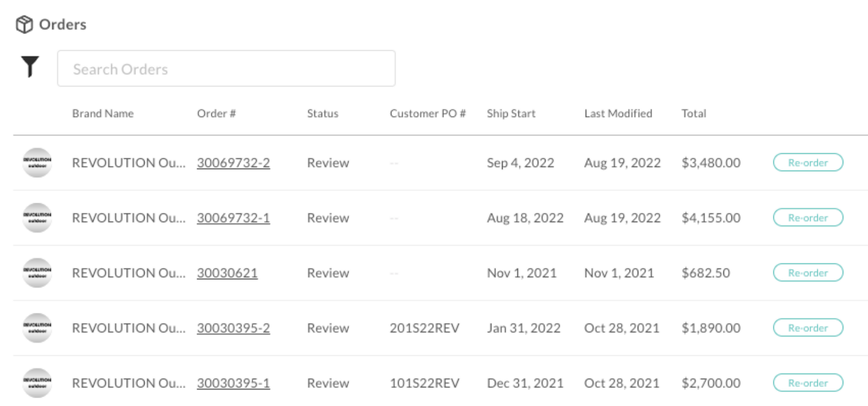Open order 30069732-2 link
868x406 pixels.
pos(234,163)
